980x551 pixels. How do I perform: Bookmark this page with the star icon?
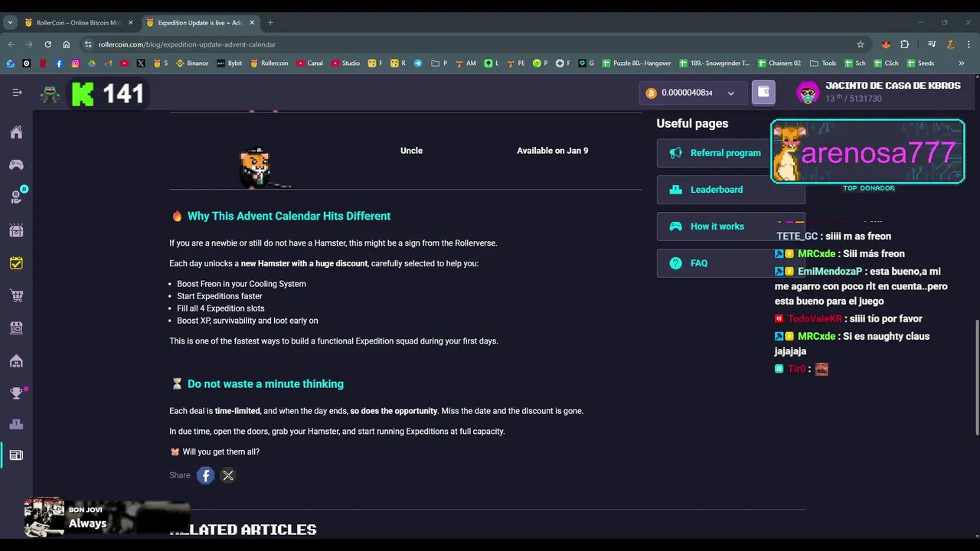[861, 44]
